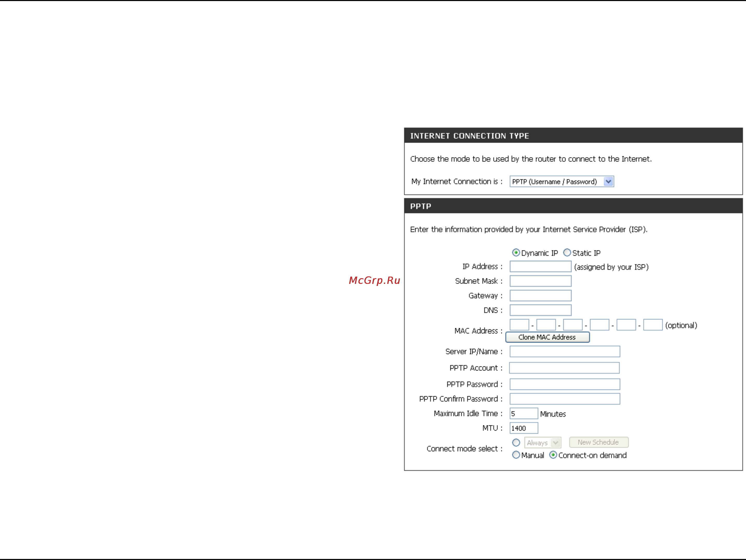Screen dimensions: 746x560
Task: Click the New Schedule button
Action: pos(599,442)
